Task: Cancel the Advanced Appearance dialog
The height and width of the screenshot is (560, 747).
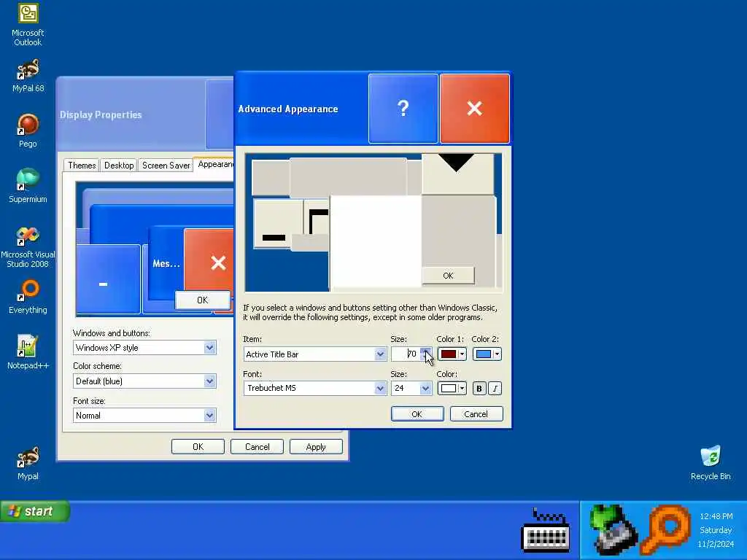Action: pos(476,414)
